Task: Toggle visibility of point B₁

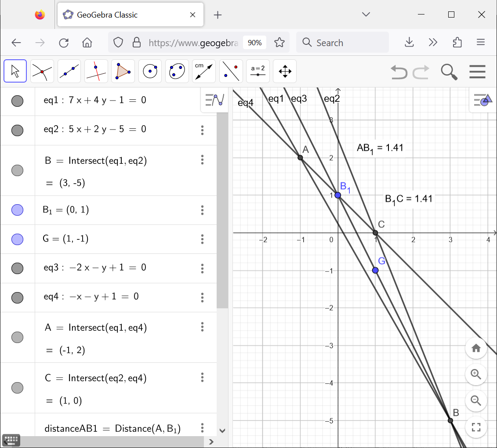Action: 18,210
